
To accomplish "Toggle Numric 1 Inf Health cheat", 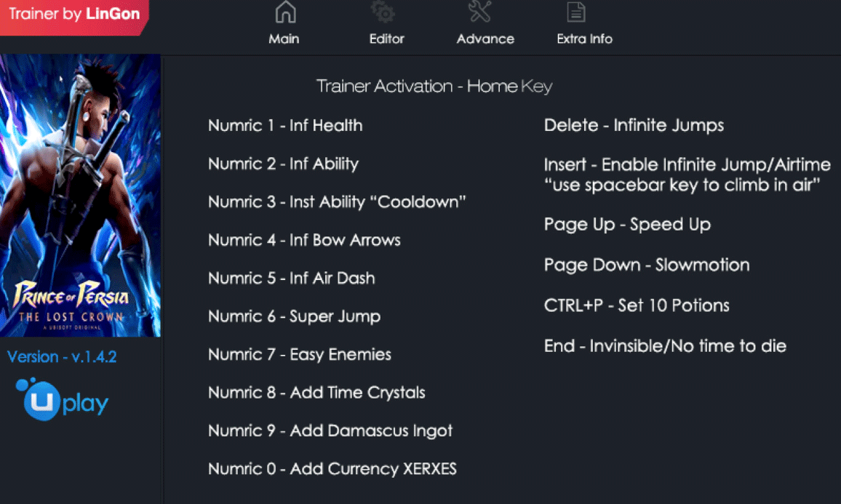I will click(x=285, y=126).
